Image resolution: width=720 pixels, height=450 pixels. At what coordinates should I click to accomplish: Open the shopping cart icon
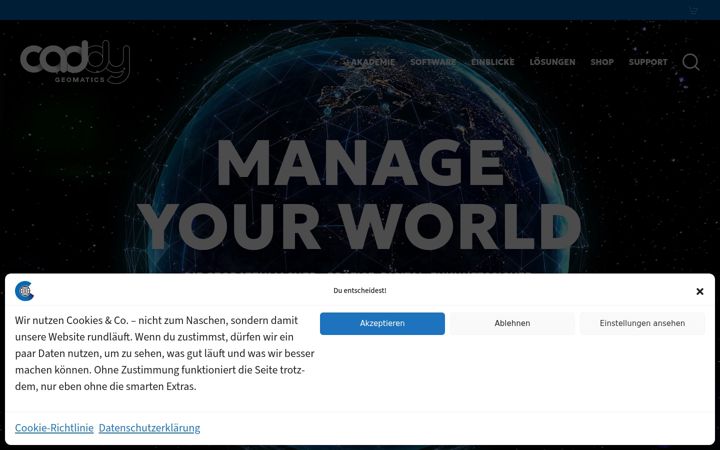point(693,11)
